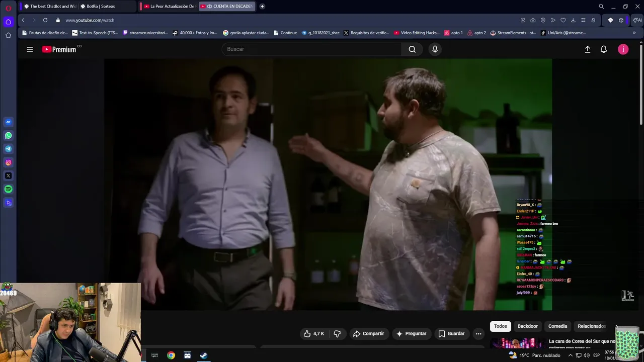
Task: Open Text-to-Speech (TTS) bookmark
Action: 95,33
